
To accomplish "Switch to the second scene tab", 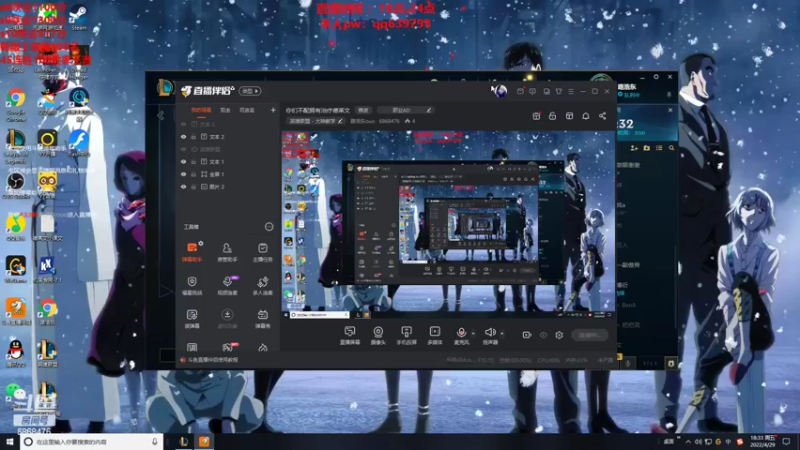I will (225, 110).
